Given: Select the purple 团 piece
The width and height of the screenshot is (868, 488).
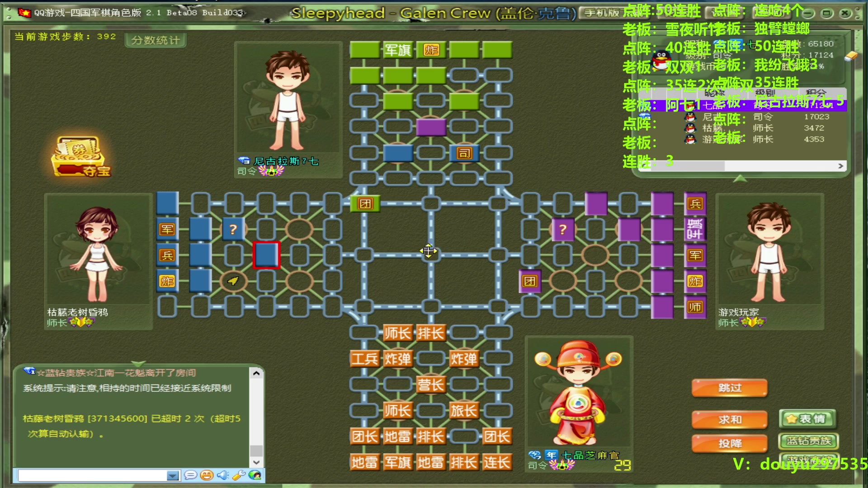Looking at the screenshot, I should pyautogui.click(x=530, y=281).
